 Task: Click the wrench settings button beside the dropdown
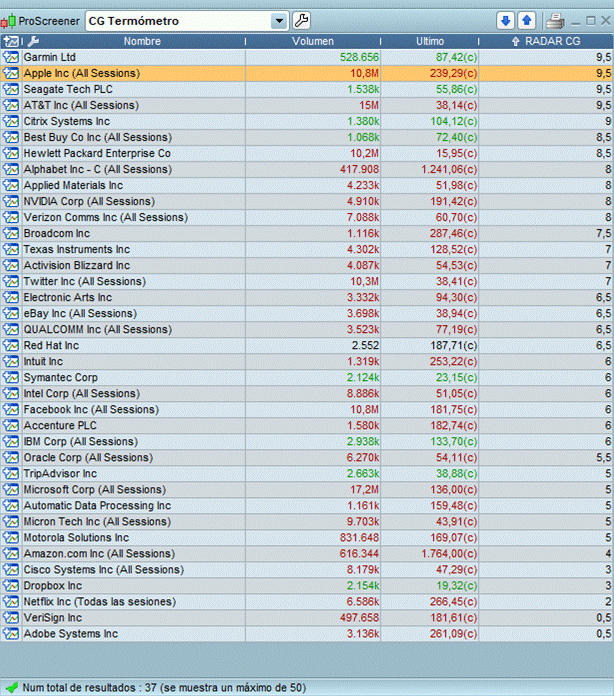pos(300,21)
